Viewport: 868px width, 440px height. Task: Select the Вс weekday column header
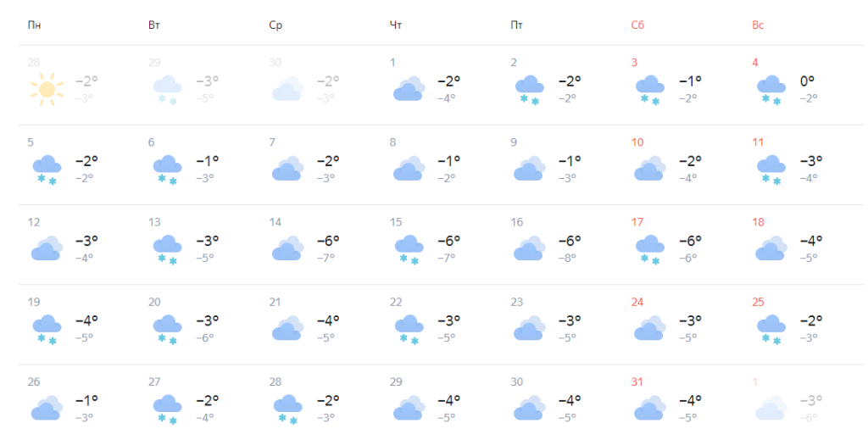click(x=758, y=25)
